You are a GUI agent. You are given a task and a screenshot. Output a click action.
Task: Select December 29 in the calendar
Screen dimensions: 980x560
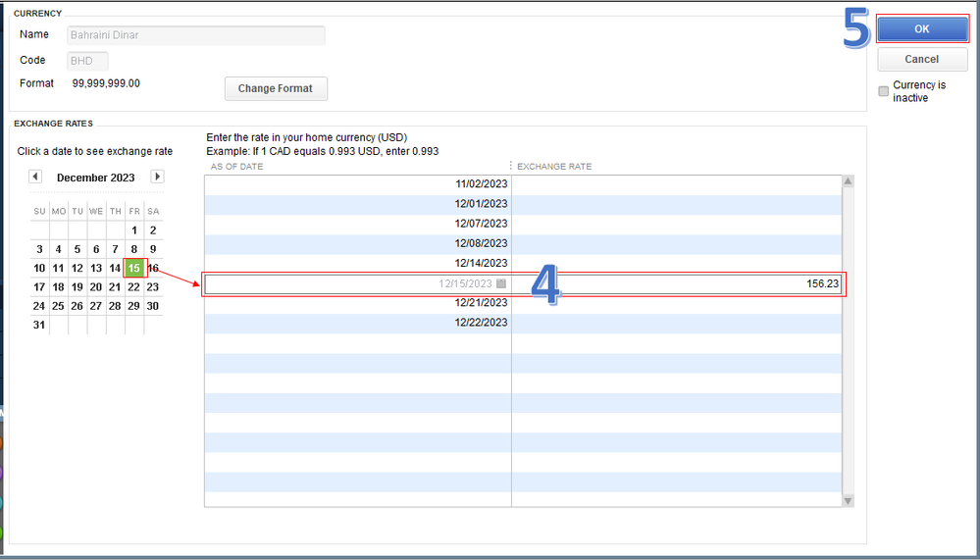133,306
